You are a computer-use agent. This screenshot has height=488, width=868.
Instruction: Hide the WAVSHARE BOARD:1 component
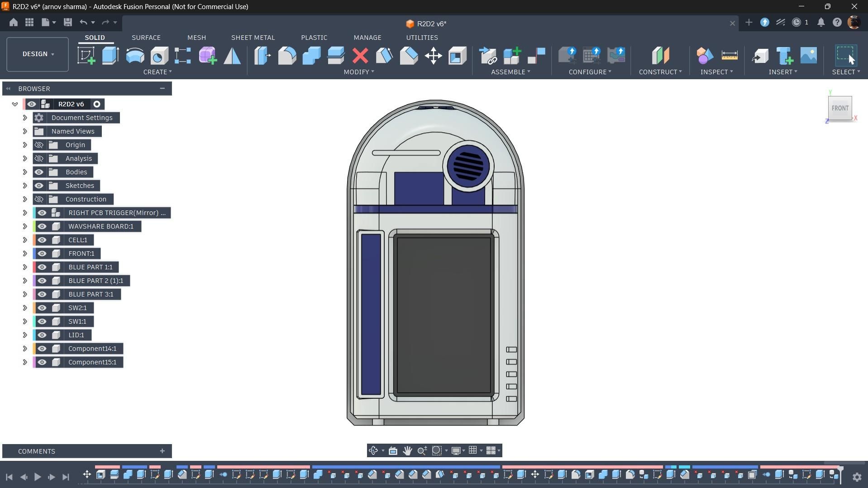[x=42, y=226]
